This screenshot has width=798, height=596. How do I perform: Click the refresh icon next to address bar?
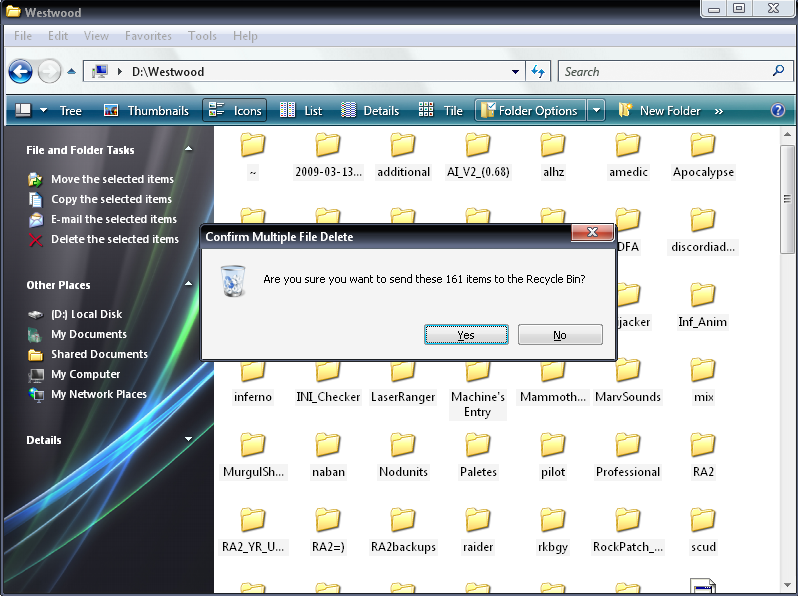(x=538, y=71)
